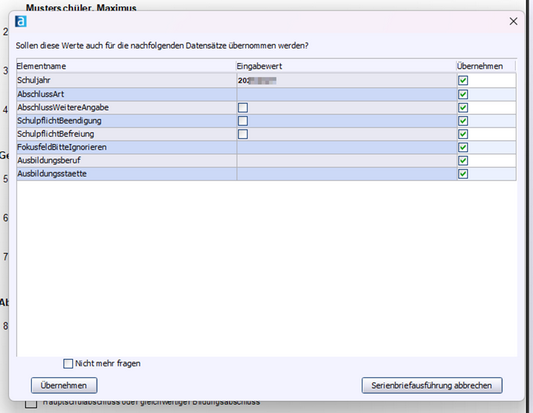The height and width of the screenshot is (413, 533).
Task: Select the AbschlussWeitereAngabe element name cell
Action: (126, 108)
